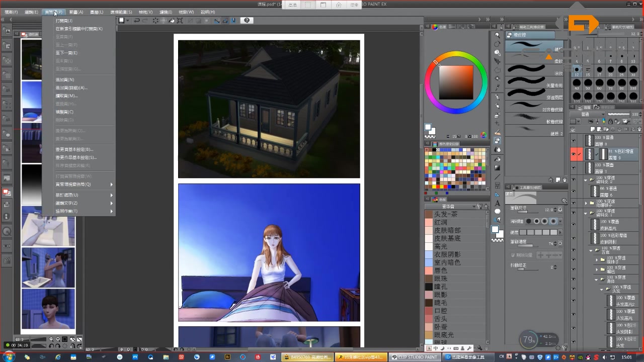
Task: Toggle visibility of 圖層 7 layer
Action: (573, 168)
